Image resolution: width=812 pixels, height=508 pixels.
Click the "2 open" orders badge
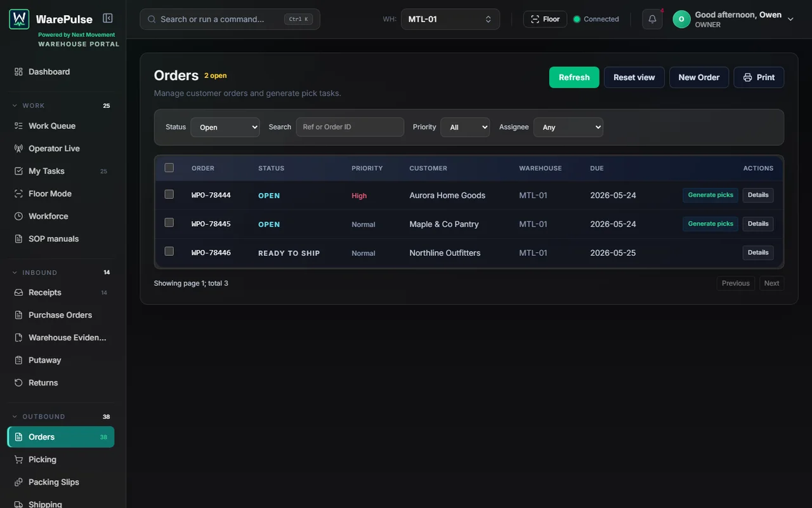click(x=215, y=76)
